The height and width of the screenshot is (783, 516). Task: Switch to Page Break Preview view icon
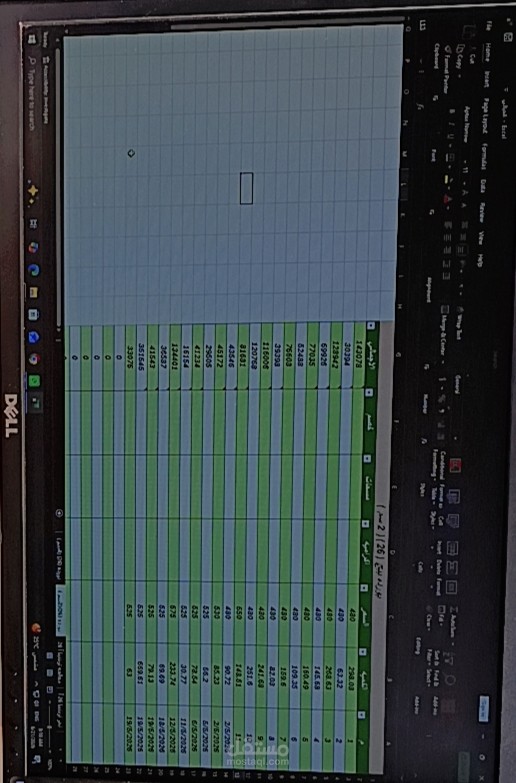[49, 690]
